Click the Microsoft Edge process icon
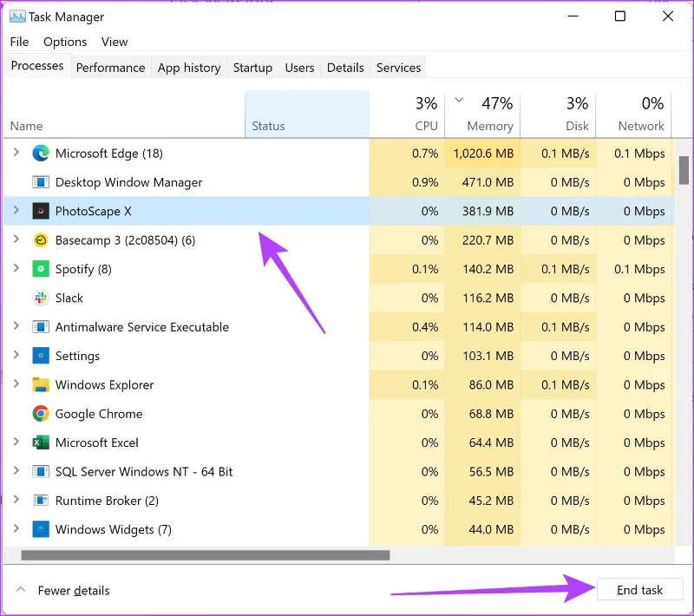 [41, 153]
